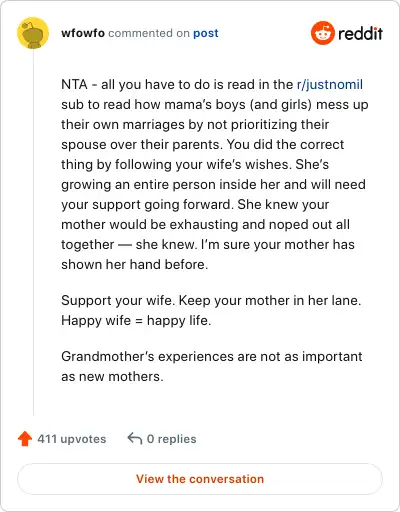
Task: Click the word NTA starting the comment
Action: click(74, 84)
